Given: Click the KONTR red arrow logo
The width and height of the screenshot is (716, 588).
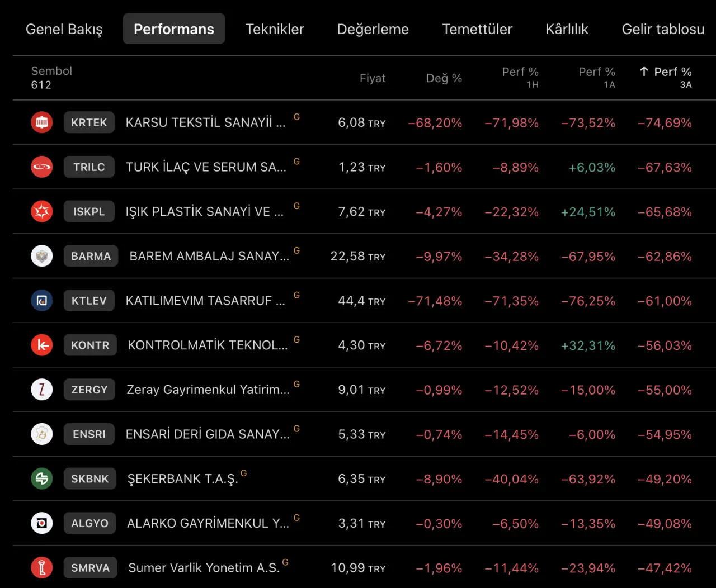Looking at the screenshot, I should (x=42, y=345).
